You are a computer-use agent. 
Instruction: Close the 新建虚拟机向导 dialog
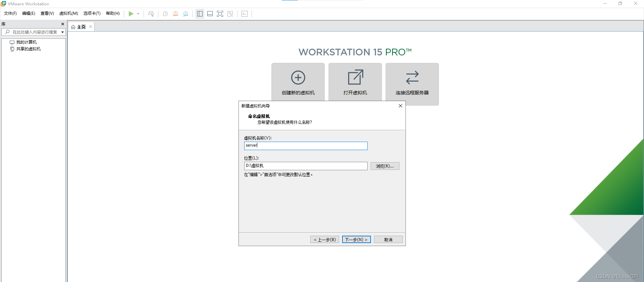(400, 106)
